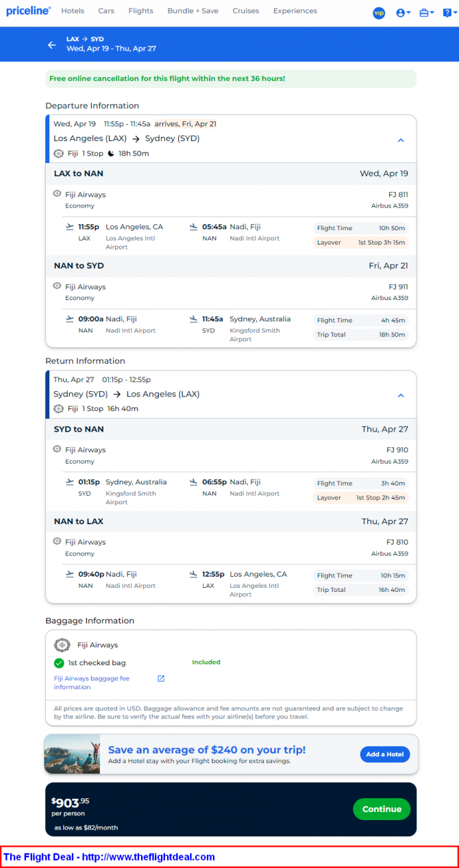
Task: Click the takeoff icon next to 01:15p
Action: 69,482
